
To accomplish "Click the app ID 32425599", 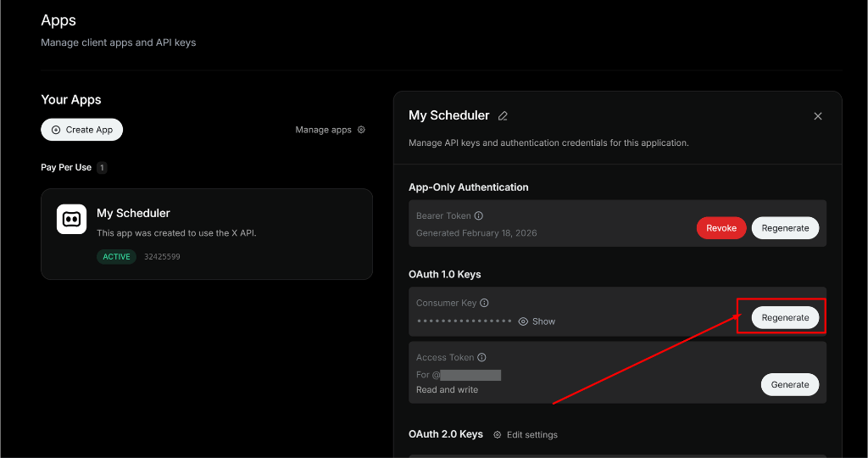I will 162,256.
